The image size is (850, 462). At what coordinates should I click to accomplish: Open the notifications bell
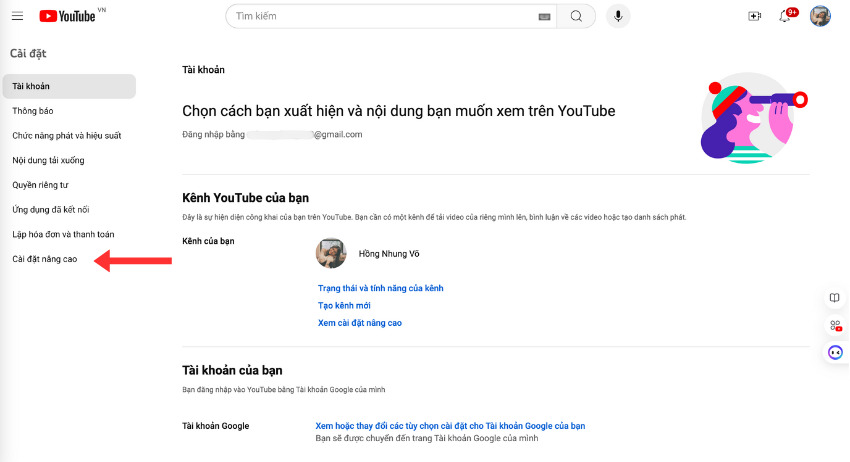(785, 16)
